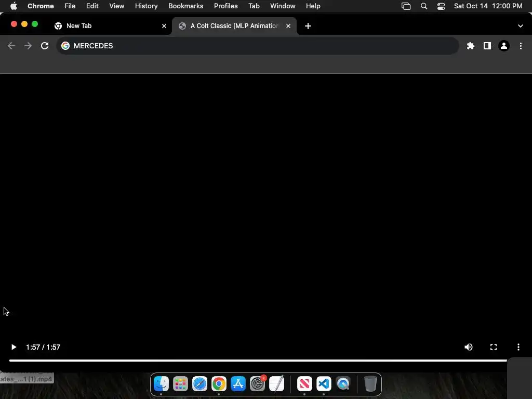
Task: Open the Window menu
Action: (x=283, y=6)
